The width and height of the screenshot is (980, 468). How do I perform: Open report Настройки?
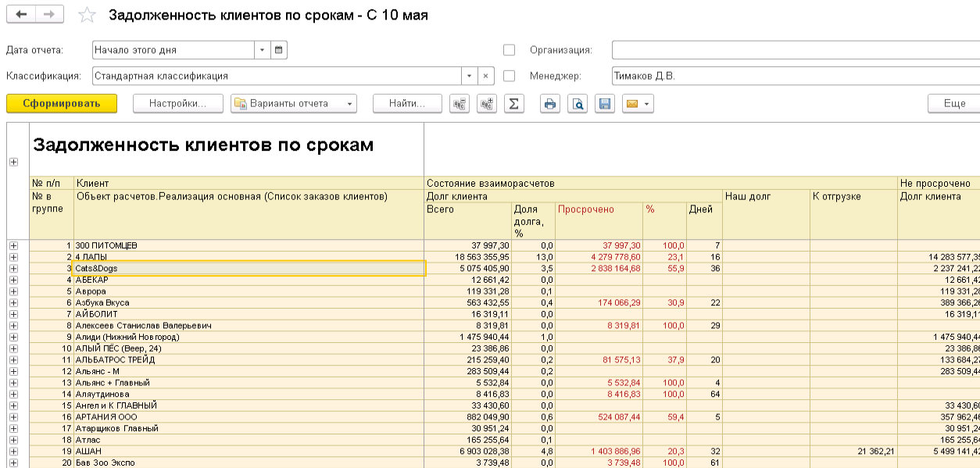click(x=177, y=104)
